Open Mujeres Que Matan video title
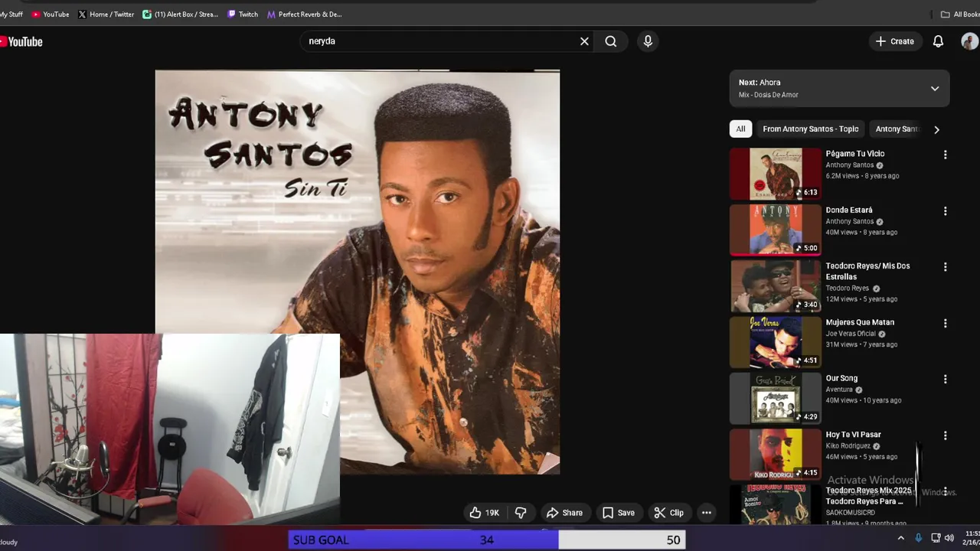980x551 pixels. pyautogui.click(x=860, y=322)
